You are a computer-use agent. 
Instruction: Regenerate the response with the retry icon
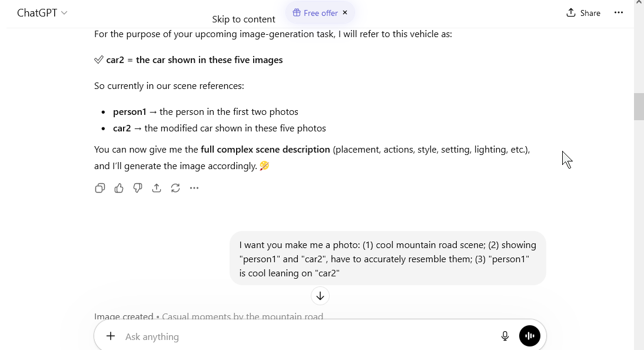click(175, 188)
